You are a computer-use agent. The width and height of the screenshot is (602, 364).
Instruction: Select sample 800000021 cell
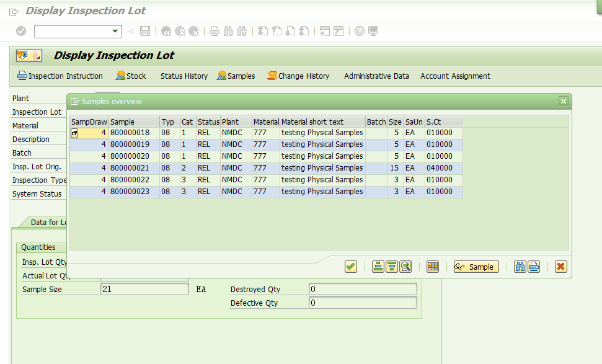click(135, 168)
